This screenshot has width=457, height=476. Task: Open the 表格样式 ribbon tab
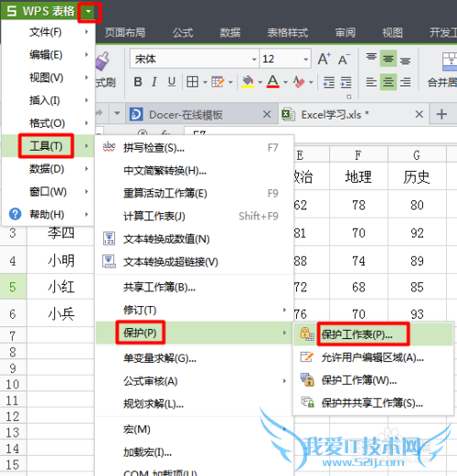[288, 33]
